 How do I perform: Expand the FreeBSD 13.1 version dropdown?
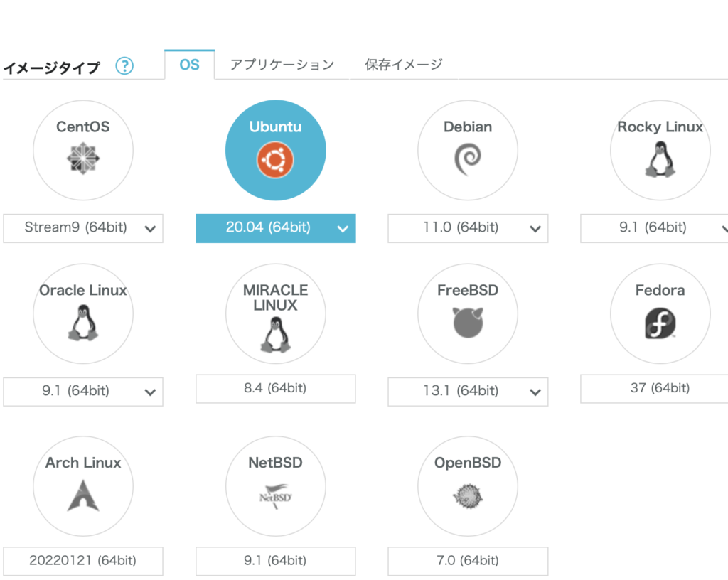pos(467,391)
